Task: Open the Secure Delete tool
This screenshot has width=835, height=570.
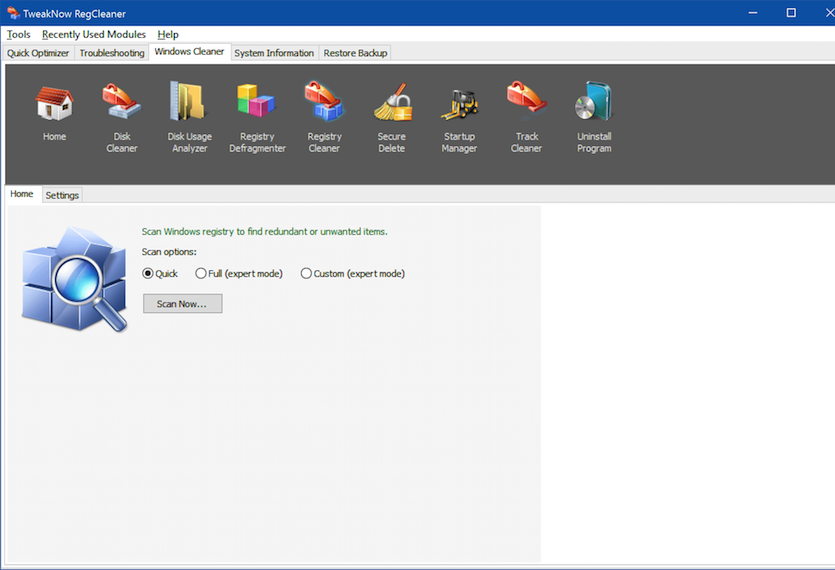Action: [392, 117]
